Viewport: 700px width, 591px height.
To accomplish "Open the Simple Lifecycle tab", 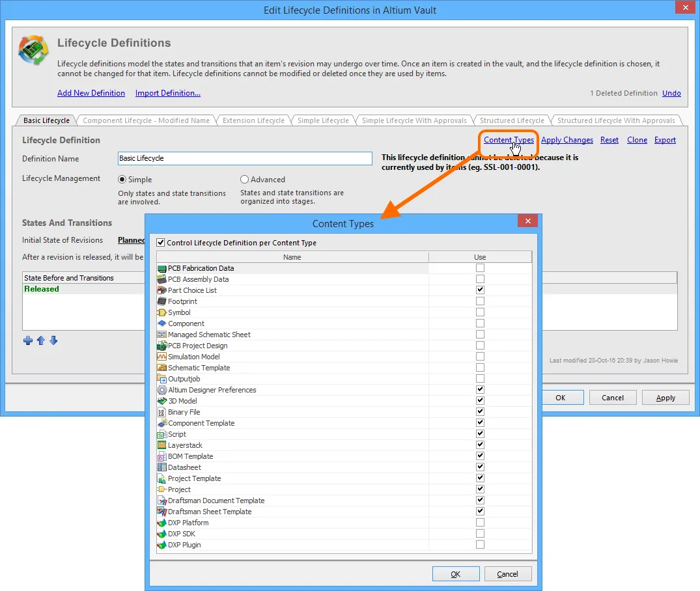I will (323, 120).
